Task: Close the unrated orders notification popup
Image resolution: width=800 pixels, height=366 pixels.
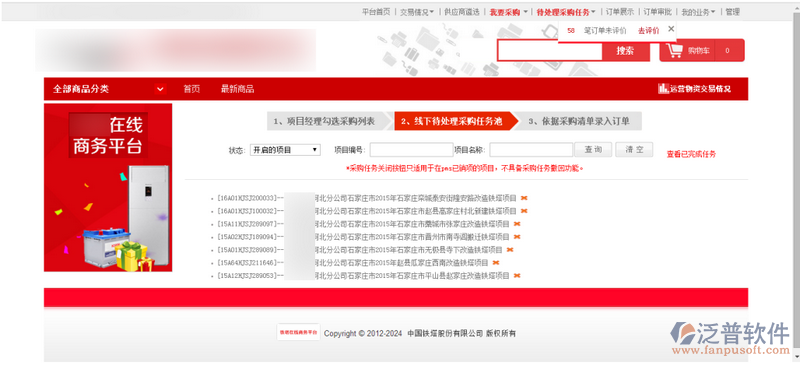Action: pyautogui.click(x=671, y=29)
